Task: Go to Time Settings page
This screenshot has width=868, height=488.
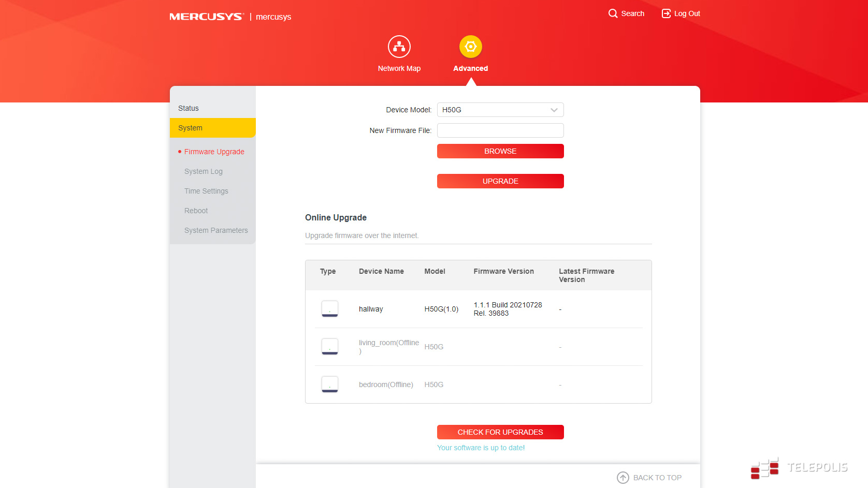Action: (206, 191)
